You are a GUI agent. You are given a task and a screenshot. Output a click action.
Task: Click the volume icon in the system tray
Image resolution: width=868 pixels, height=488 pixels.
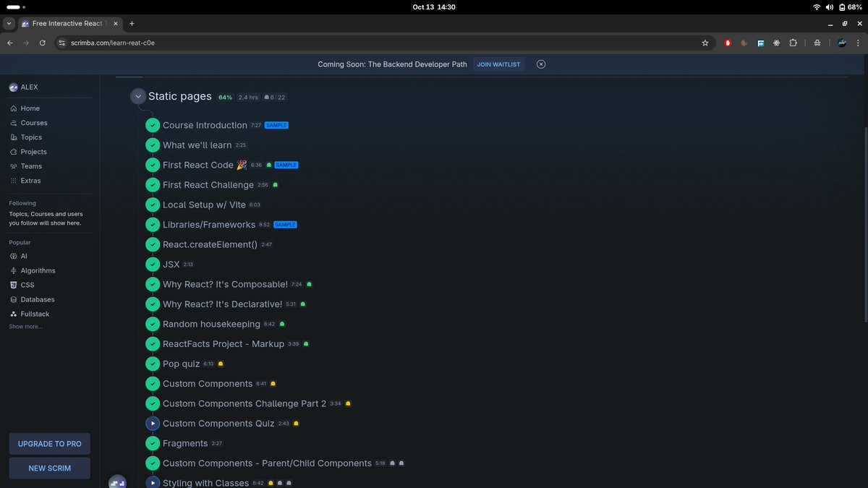click(x=830, y=7)
